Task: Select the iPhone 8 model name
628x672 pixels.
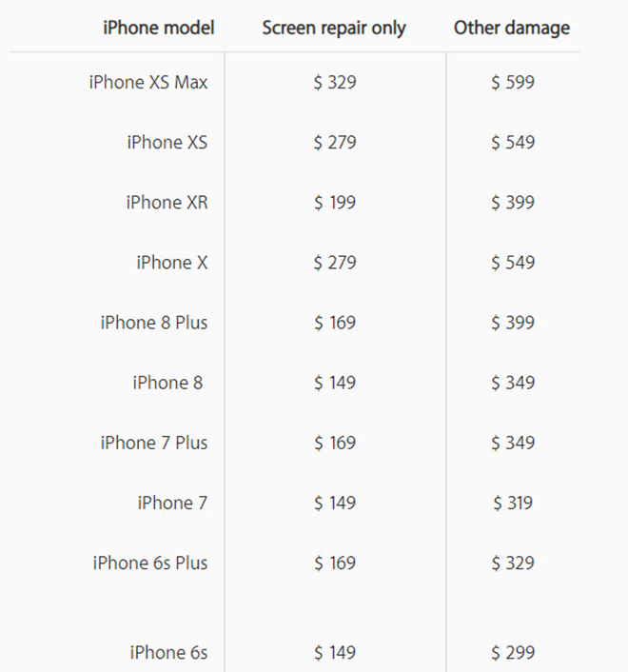Action: point(167,383)
